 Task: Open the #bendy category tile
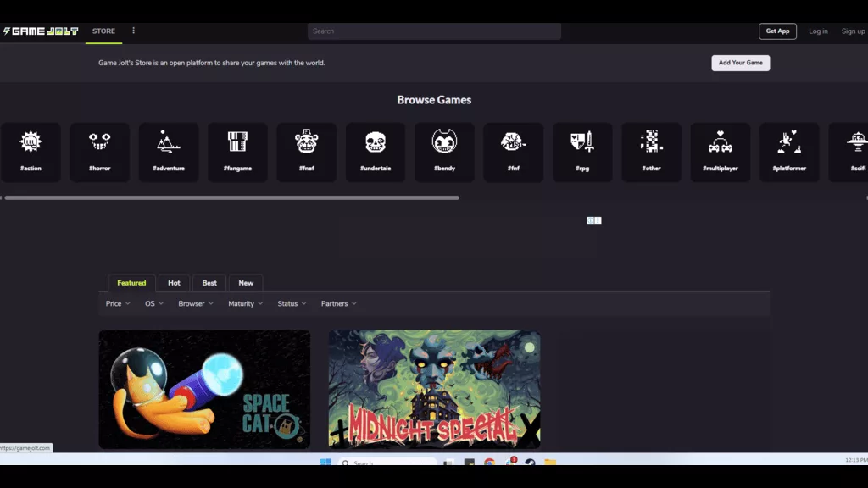click(x=444, y=152)
